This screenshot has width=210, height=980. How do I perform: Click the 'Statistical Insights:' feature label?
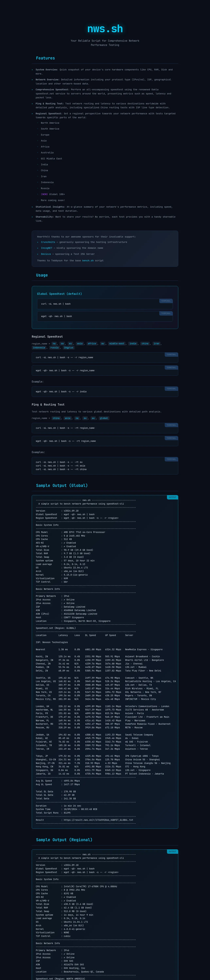pyautogui.click(x=50, y=207)
